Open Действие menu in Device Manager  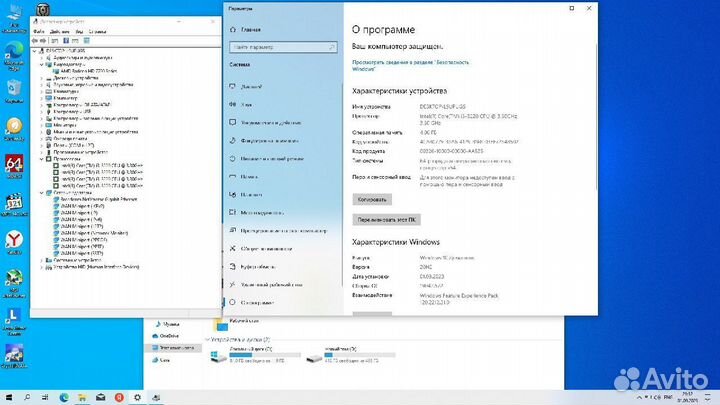point(59,32)
